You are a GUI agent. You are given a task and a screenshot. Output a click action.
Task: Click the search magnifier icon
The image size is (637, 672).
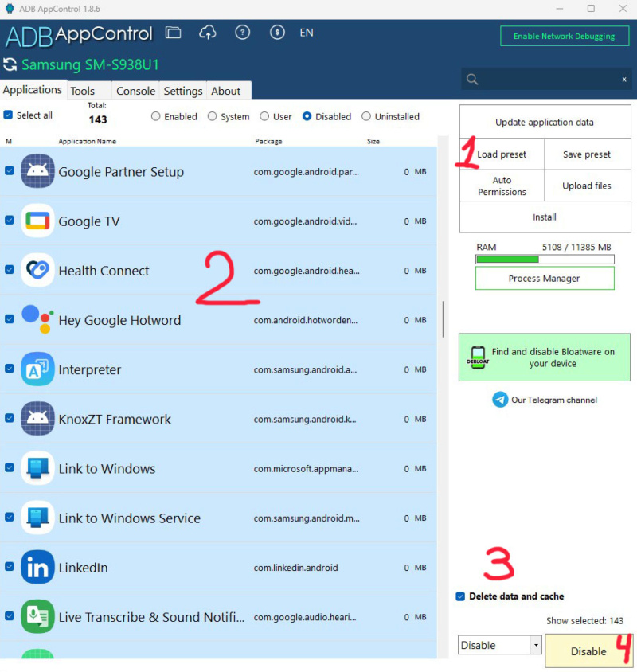click(x=472, y=80)
